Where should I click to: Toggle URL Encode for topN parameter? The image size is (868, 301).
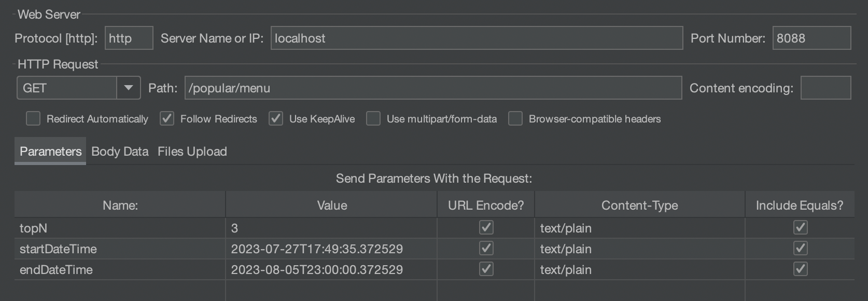[486, 228]
